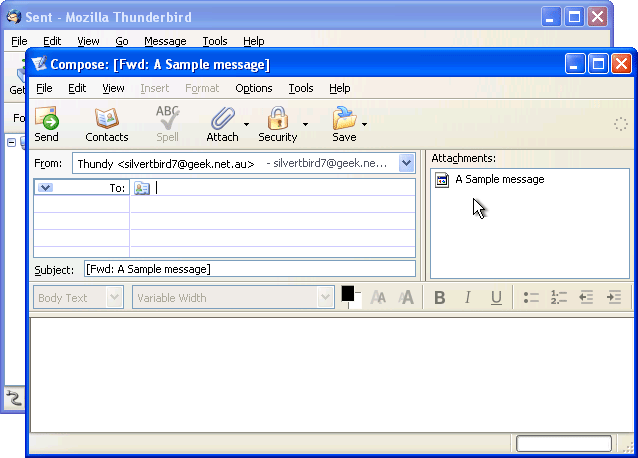The width and height of the screenshot is (638, 458).
Task: Click the address book icon in the To field
Action: coord(142,188)
